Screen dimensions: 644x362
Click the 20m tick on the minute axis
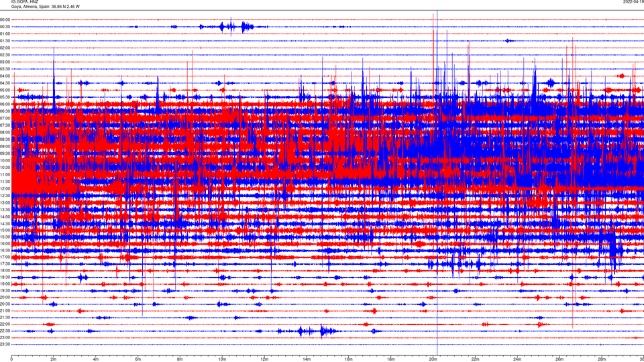click(433, 359)
